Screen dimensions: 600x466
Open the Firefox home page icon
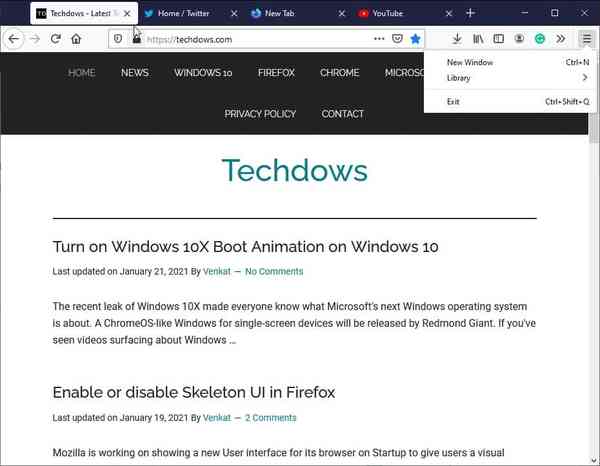[76, 39]
